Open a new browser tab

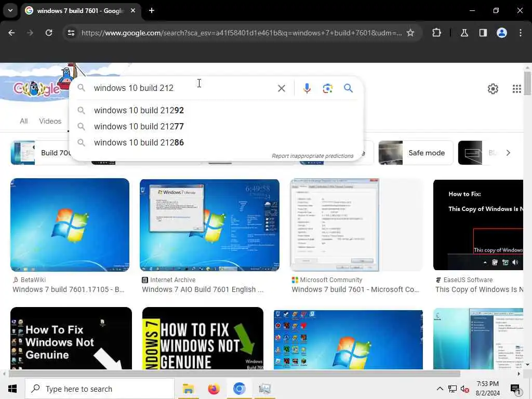point(152,10)
